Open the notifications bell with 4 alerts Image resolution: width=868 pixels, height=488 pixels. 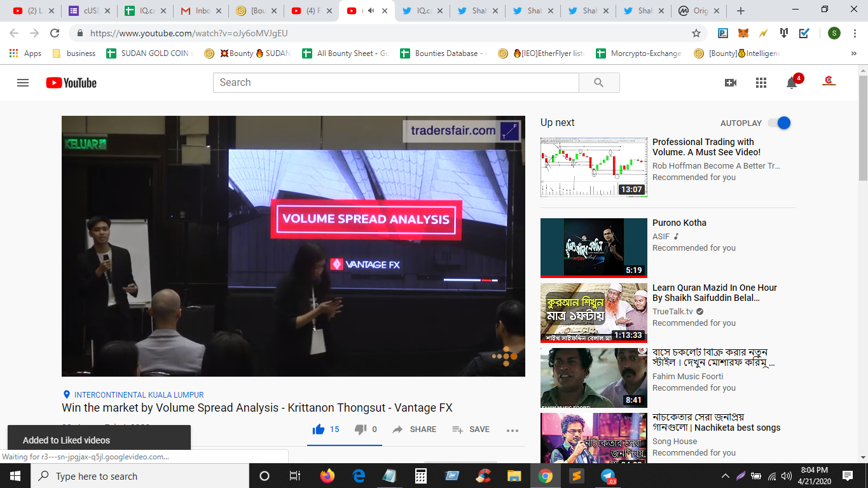(x=792, y=82)
